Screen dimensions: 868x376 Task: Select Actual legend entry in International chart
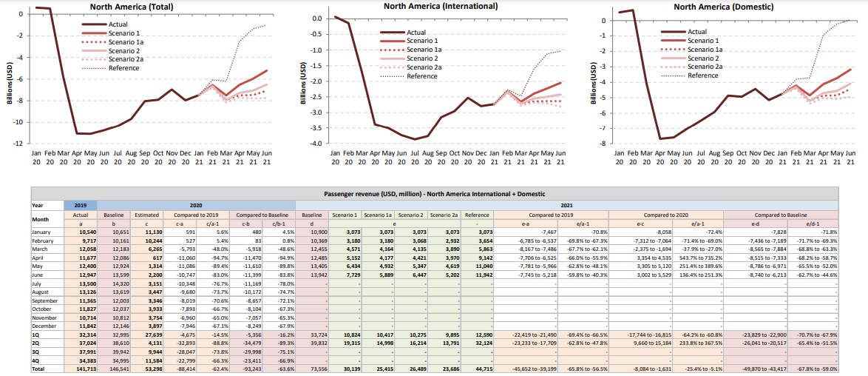click(402, 32)
